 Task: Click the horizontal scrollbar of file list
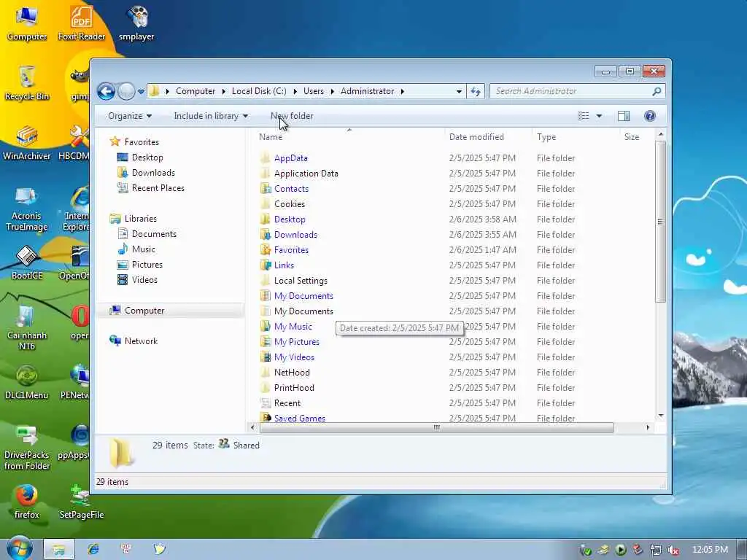(436, 427)
